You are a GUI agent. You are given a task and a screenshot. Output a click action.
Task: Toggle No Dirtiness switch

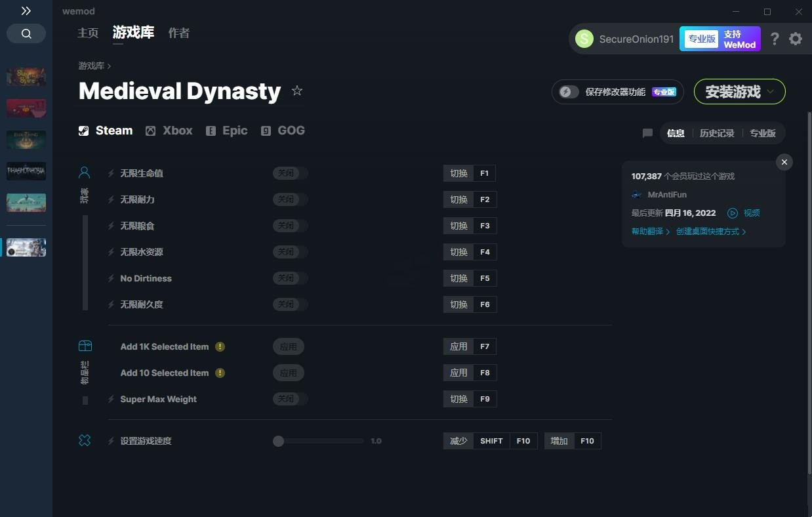[x=290, y=278]
